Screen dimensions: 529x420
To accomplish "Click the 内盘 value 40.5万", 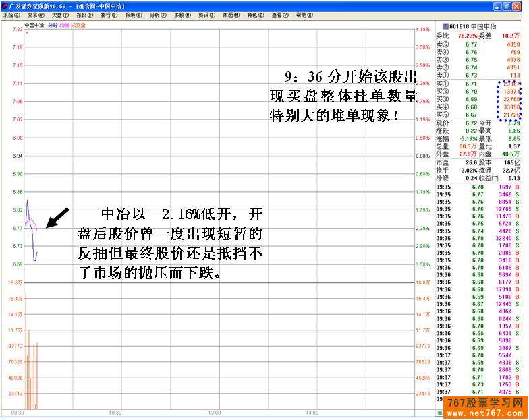I will 511,154.
